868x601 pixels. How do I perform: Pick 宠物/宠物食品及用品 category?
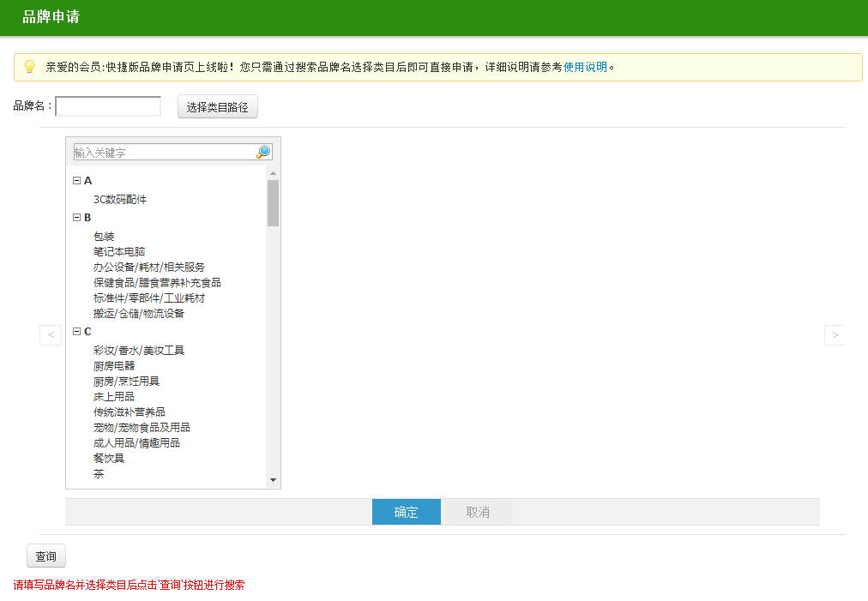click(142, 428)
